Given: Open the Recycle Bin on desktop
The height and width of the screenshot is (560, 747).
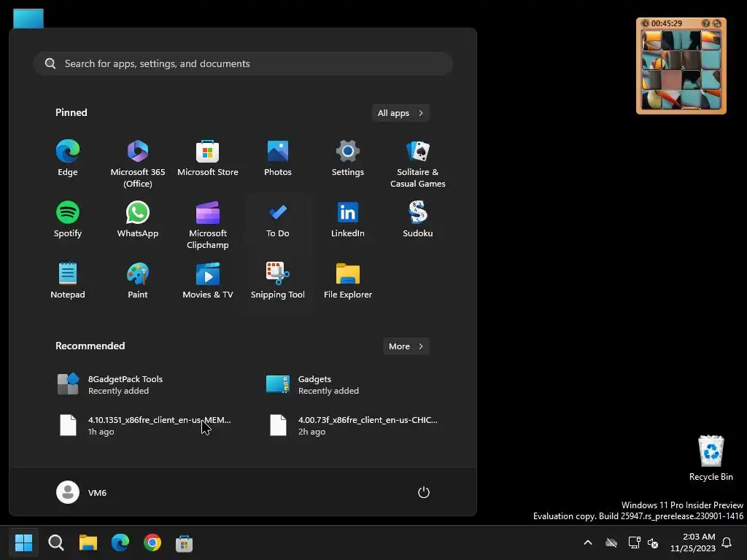Looking at the screenshot, I should click(711, 458).
